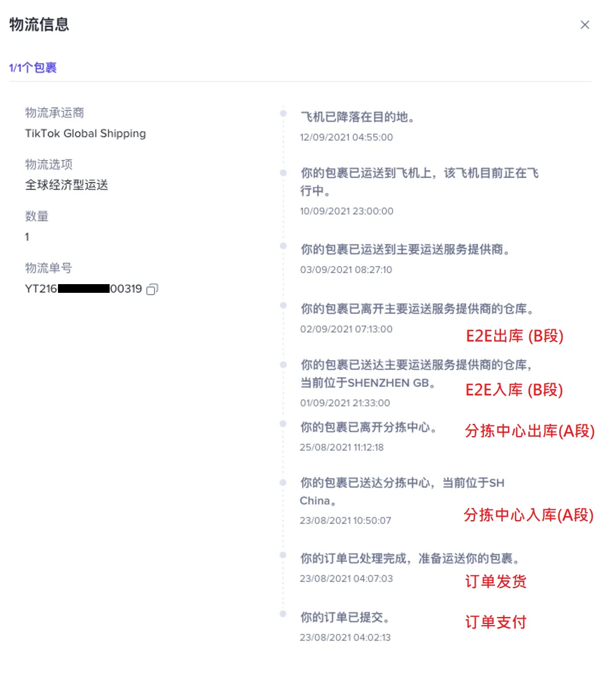616x697 pixels.
Task: Click the timeline dot beside sorting center departure
Action: pyautogui.click(x=283, y=424)
